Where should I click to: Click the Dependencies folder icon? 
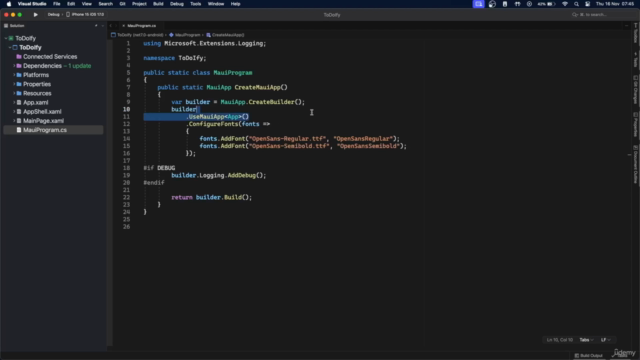[19, 66]
